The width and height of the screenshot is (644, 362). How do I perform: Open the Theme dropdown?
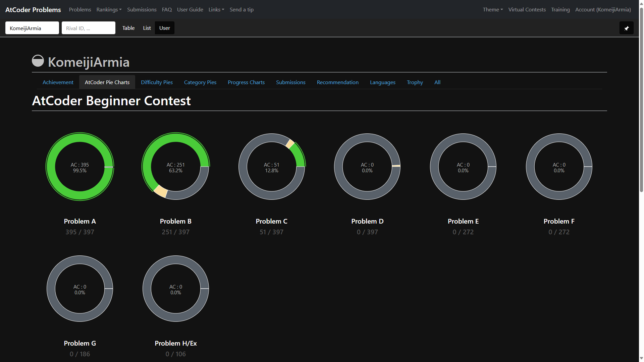[493, 10]
